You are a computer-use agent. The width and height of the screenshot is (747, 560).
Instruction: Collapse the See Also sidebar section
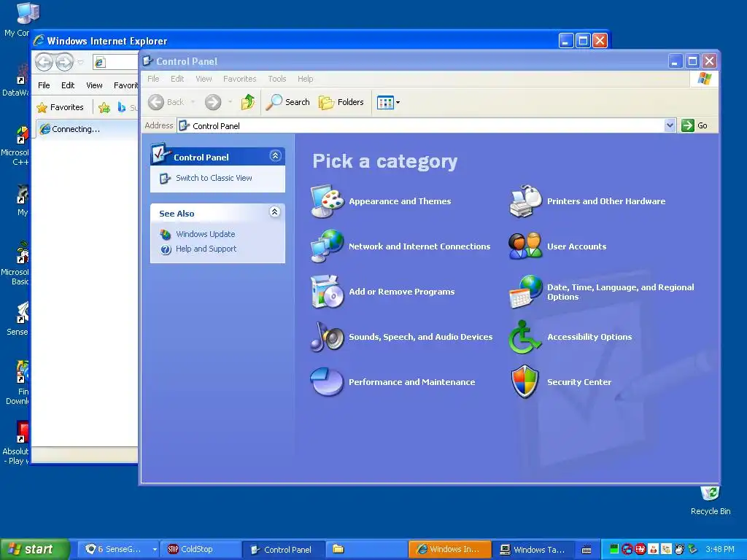click(x=274, y=212)
